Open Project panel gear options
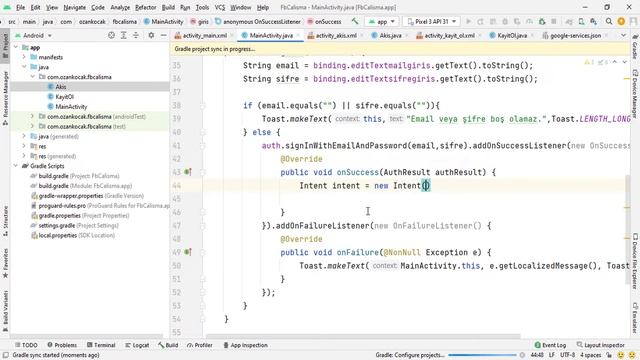The height and width of the screenshot is (360, 640). click(x=151, y=36)
